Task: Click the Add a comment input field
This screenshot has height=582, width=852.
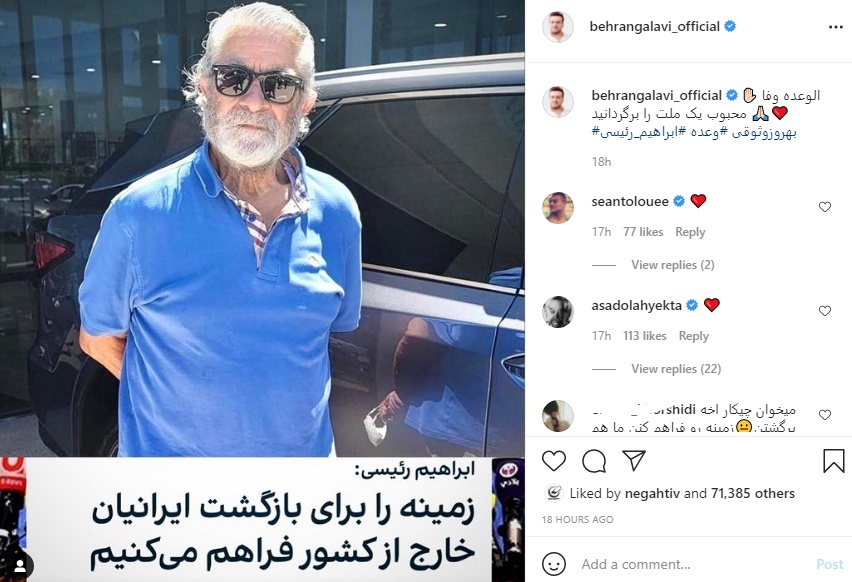Action: [x=694, y=564]
